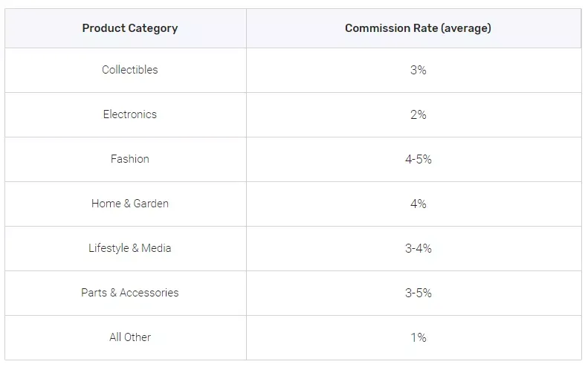Click the 3% rate for Collectibles
Image resolution: width=588 pixels, height=373 pixels.
coord(418,70)
